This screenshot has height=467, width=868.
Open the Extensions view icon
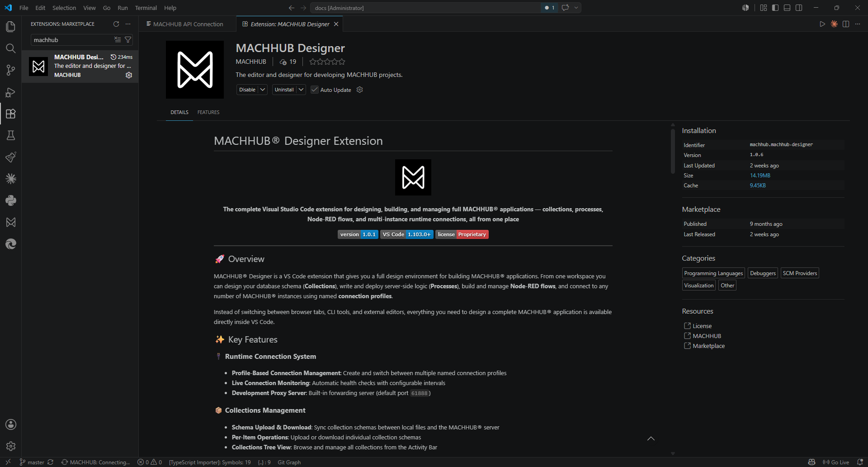coord(11,114)
